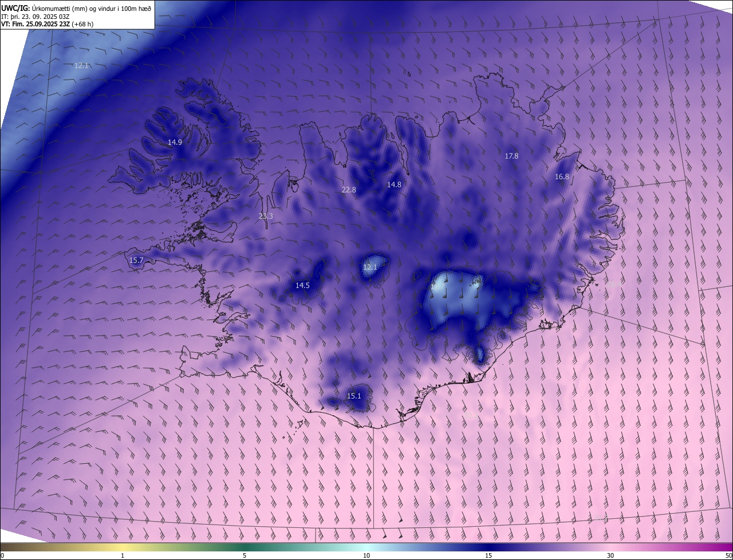This screenshot has width=733, height=560.
Task: Click the "10" tick label on the colour scale
Action: (x=366, y=555)
